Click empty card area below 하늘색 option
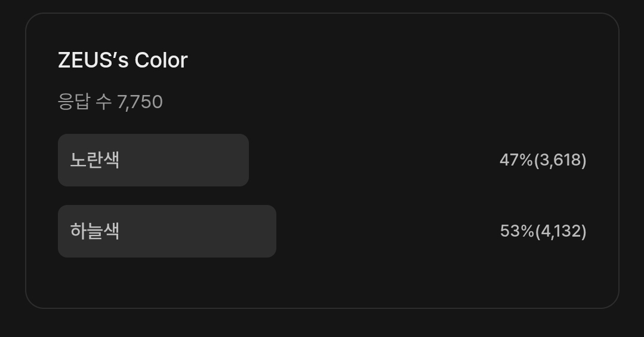This screenshot has width=644, height=337. click(x=322, y=282)
